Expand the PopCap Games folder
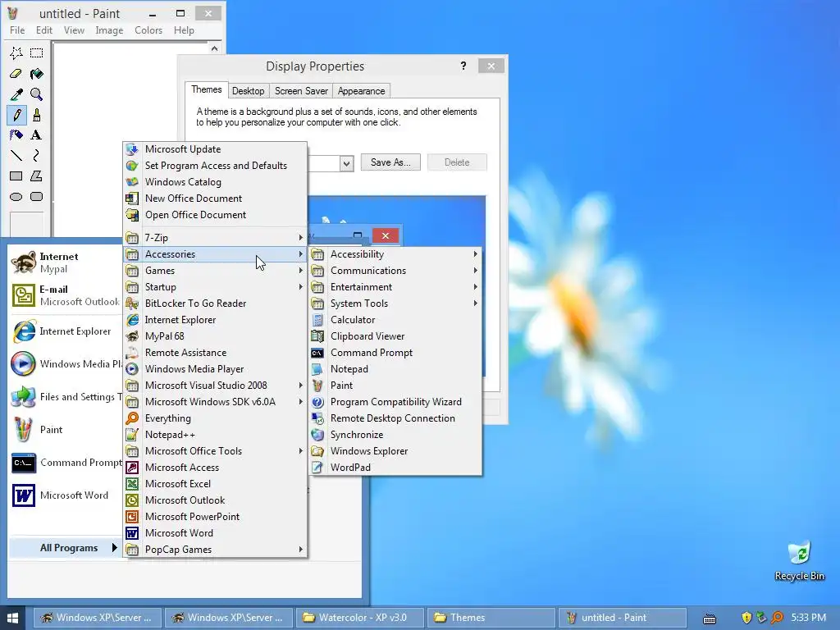 [x=216, y=550]
